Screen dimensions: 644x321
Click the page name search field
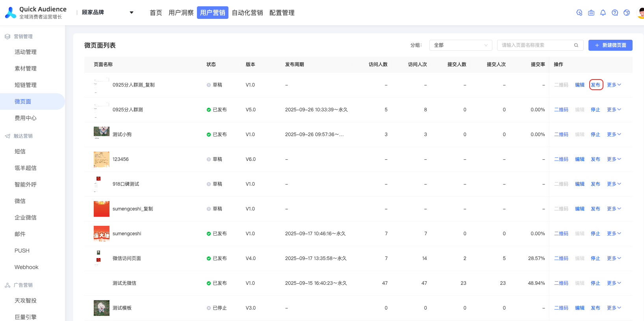point(536,45)
